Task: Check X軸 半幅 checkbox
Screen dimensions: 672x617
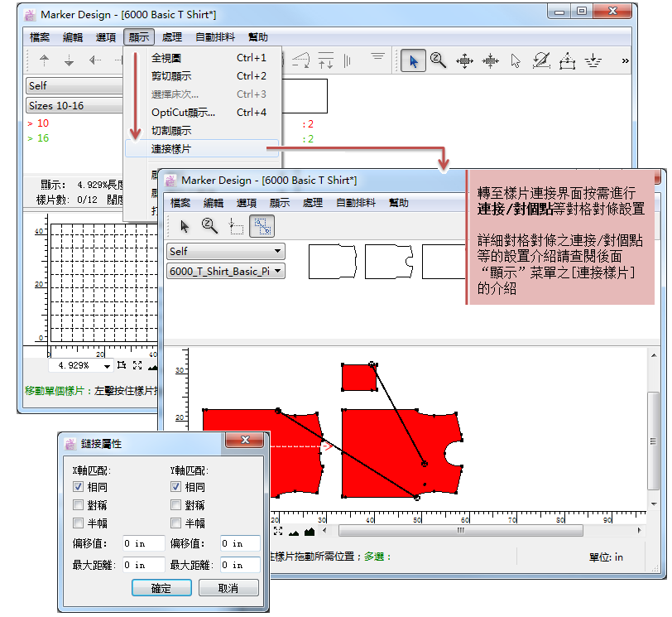Action: click(x=79, y=523)
